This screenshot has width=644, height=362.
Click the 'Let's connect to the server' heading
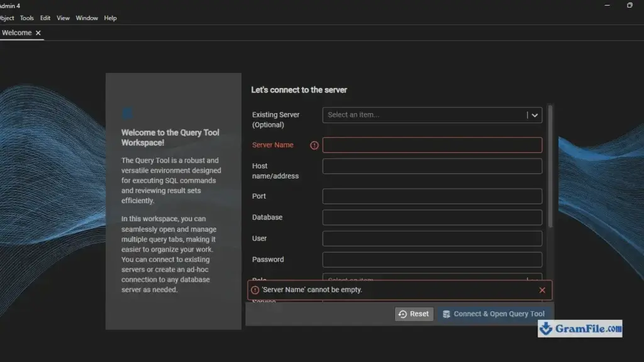pyautogui.click(x=299, y=90)
